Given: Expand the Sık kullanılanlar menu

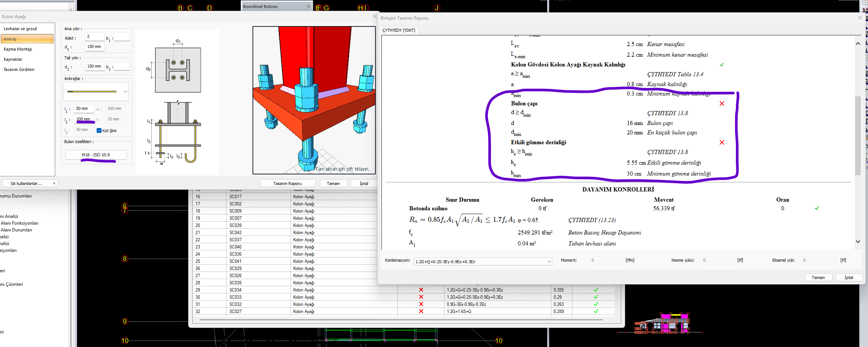Looking at the screenshot, I should click(x=29, y=184).
